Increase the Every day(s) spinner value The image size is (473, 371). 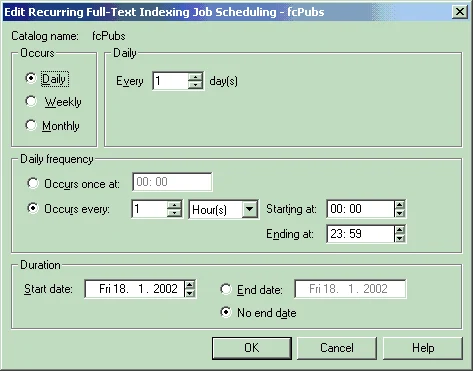(195, 77)
